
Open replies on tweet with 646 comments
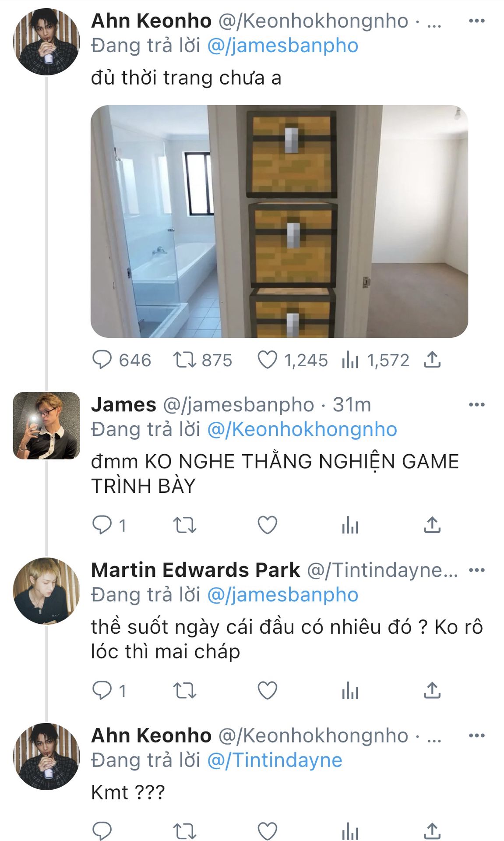tap(102, 360)
